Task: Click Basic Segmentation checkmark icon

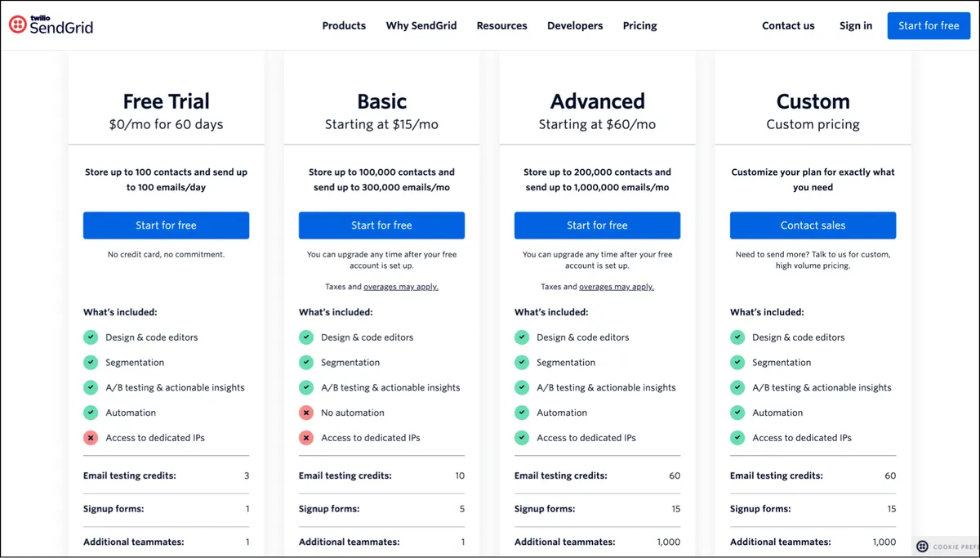Action: 306,363
